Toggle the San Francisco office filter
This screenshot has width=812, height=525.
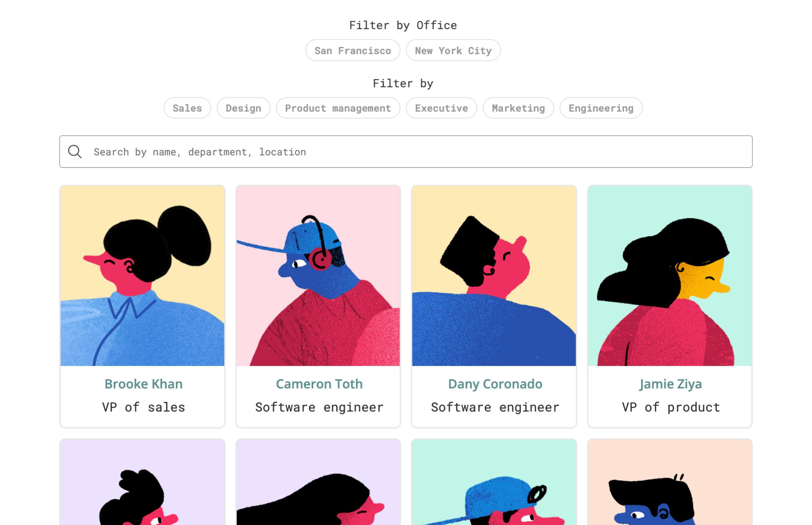coord(353,50)
